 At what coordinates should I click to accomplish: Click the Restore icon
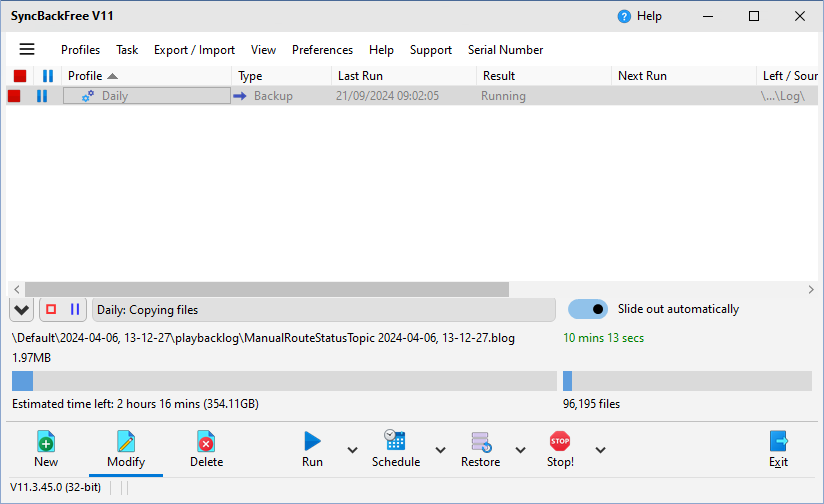pos(480,441)
